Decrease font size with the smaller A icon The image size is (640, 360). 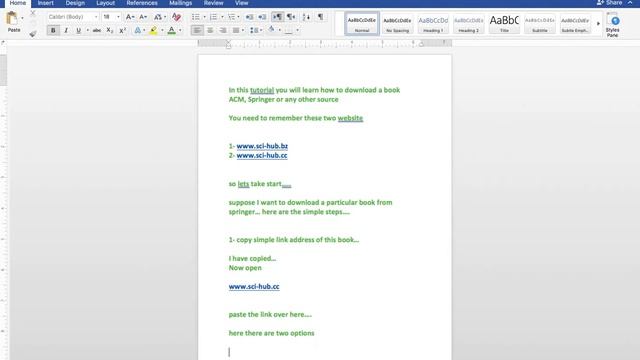[143, 17]
